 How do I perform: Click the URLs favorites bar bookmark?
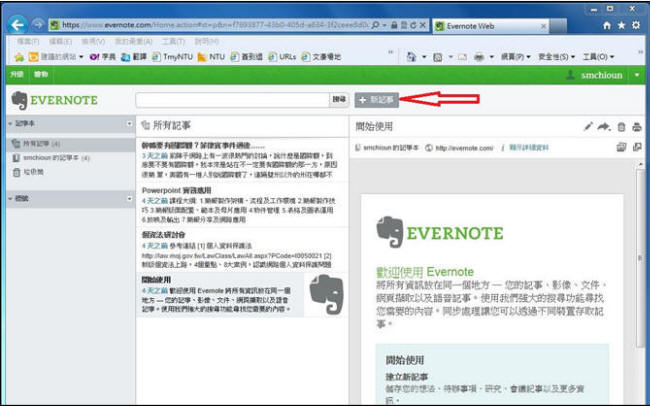click(282, 57)
